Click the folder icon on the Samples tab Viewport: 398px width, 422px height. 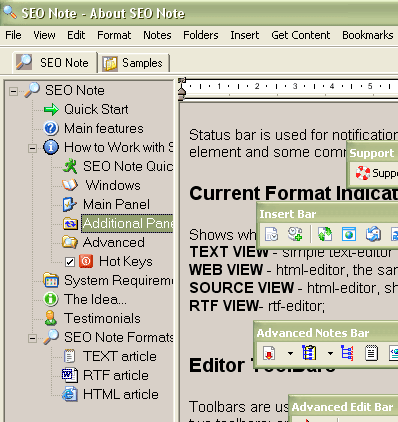110,63
